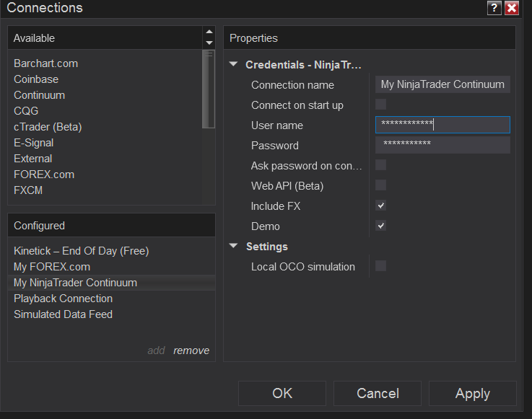Enable Connect on start up checkbox
This screenshot has height=419, width=532.
pos(380,105)
